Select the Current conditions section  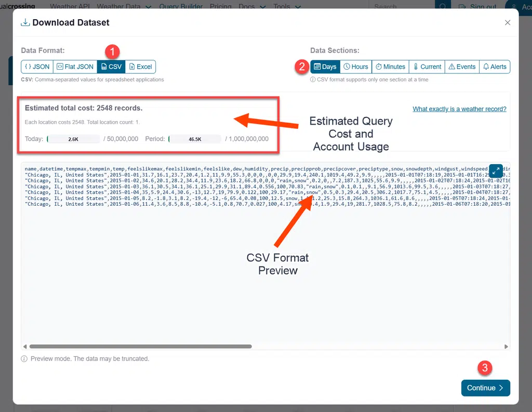point(427,67)
